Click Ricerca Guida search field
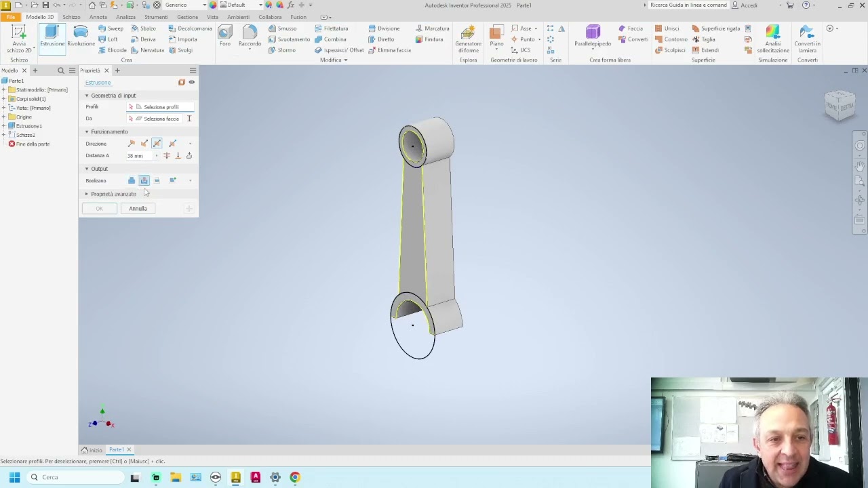 (x=688, y=5)
